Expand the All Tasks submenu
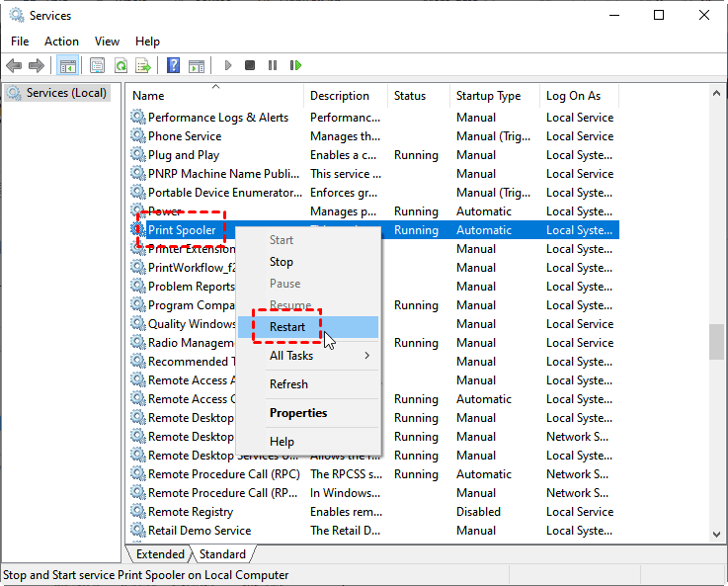Screen dimensions: 728x586 [308, 356]
